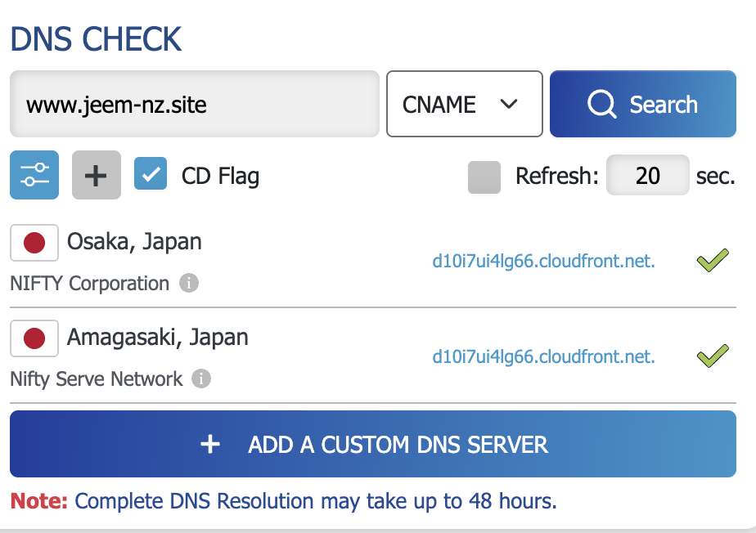Click green checkmark in the Amagasaki row
Viewport: 756px width, 533px height.
(x=712, y=356)
